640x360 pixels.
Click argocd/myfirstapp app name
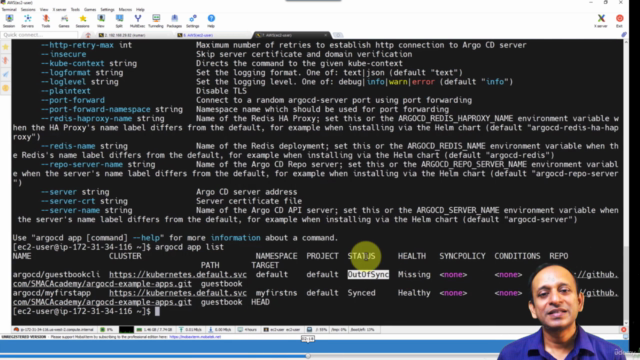51,293
